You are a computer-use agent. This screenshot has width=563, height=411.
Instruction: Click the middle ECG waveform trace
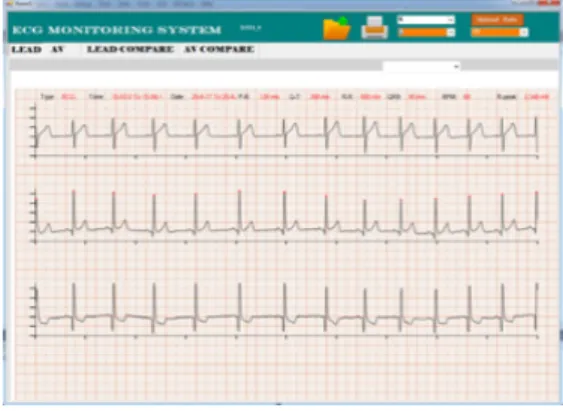point(286,214)
